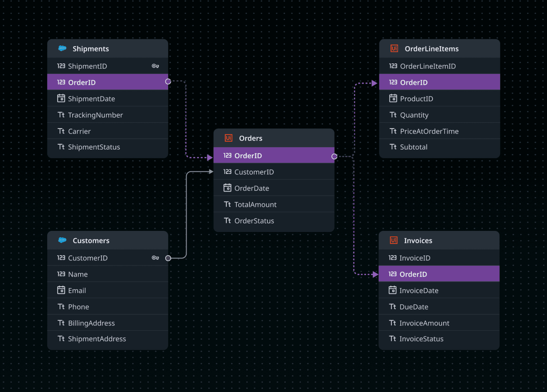Click the UiPath icon on OrderLineItems table

[394, 49]
